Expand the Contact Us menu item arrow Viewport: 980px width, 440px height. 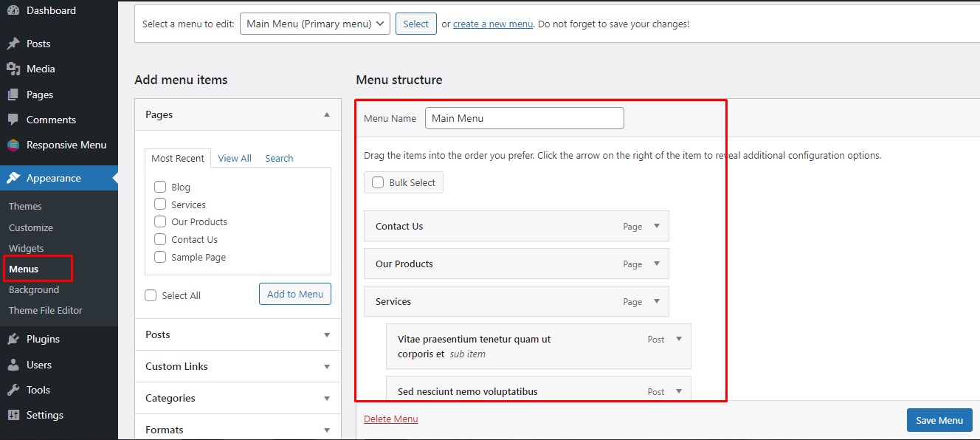click(x=657, y=226)
